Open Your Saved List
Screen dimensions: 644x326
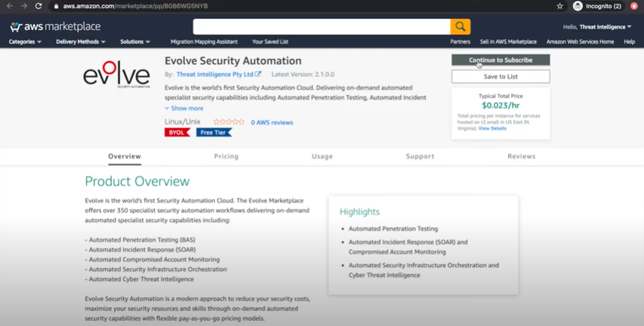pos(270,42)
